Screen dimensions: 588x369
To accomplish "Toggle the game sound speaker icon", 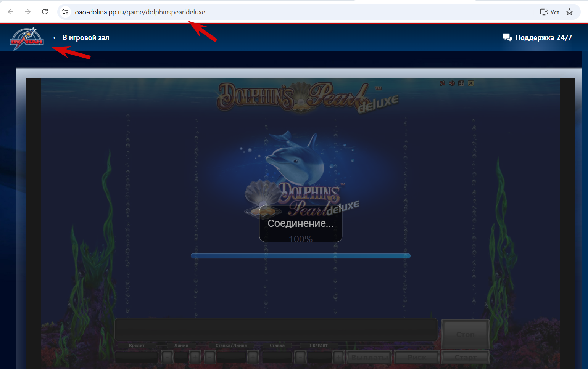I will pos(452,83).
